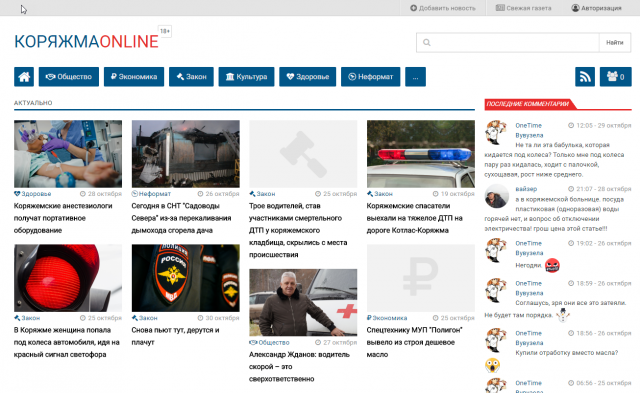Open the Неформат section
Image resolution: width=640 pixels, height=393 pixels.
pyautogui.click(x=370, y=77)
